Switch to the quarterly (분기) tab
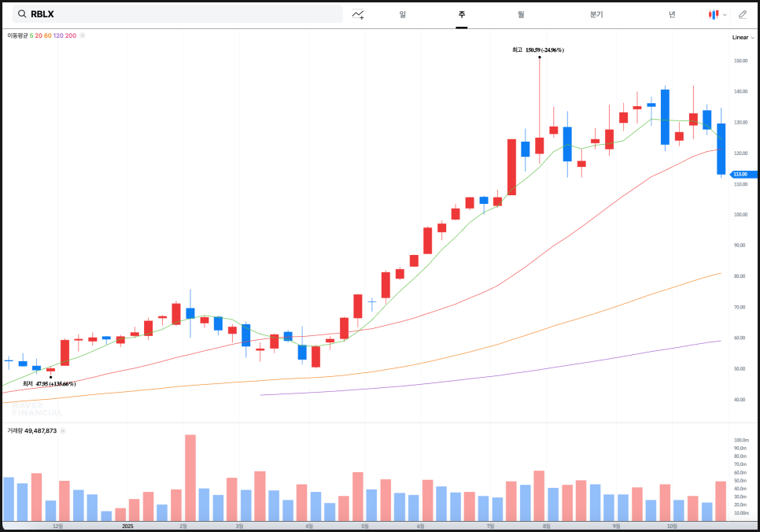Screen dimensions: 760x532 596,14
